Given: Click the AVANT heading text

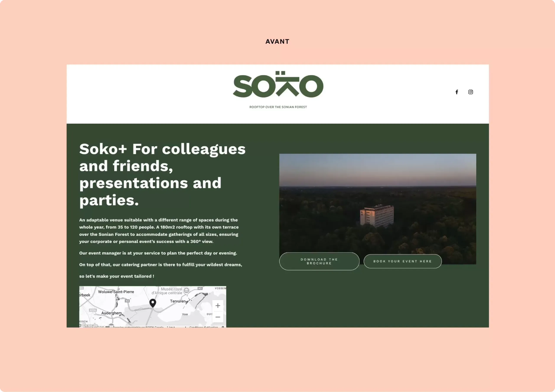Looking at the screenshot, I should tap(277, 42).
